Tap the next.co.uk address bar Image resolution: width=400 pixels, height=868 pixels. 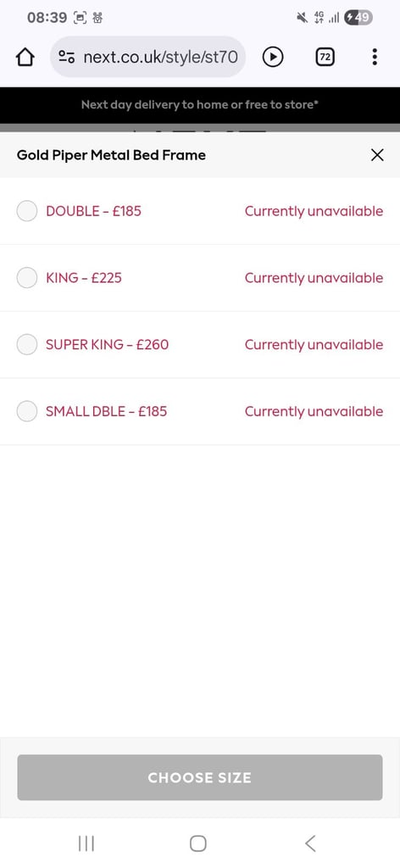click(x=147, y=57)
